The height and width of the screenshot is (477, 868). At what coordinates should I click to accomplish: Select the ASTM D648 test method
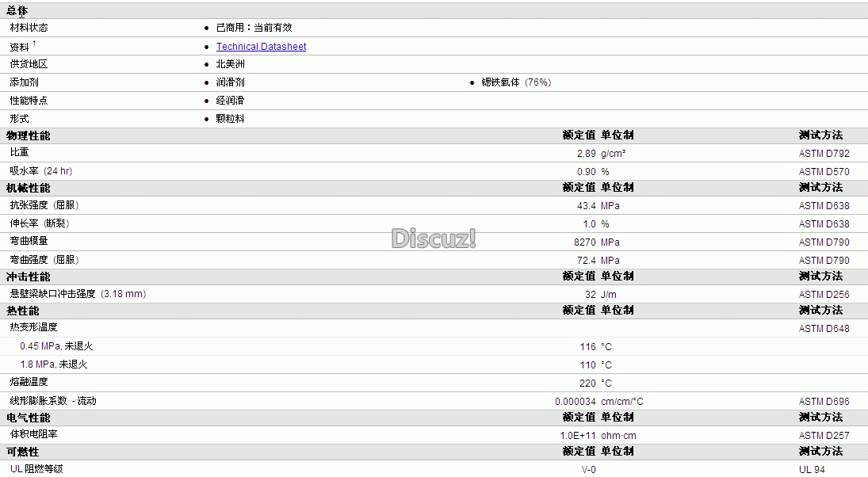point(824,329)
